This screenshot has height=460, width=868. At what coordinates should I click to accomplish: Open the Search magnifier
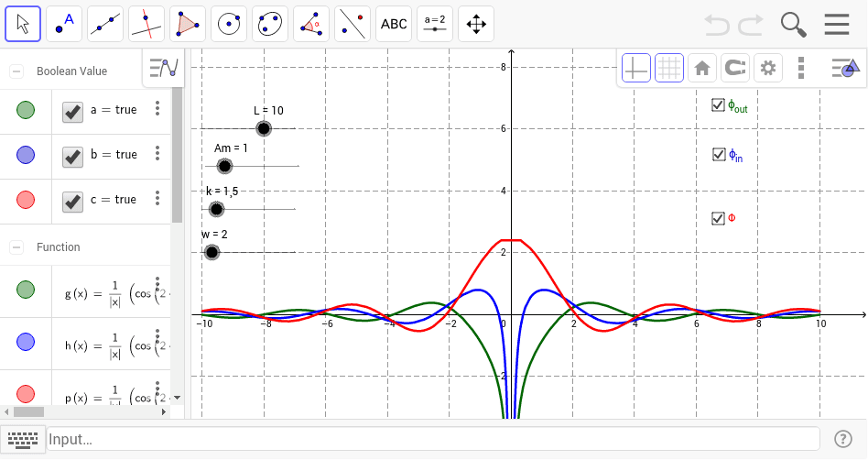click(793, 25)
